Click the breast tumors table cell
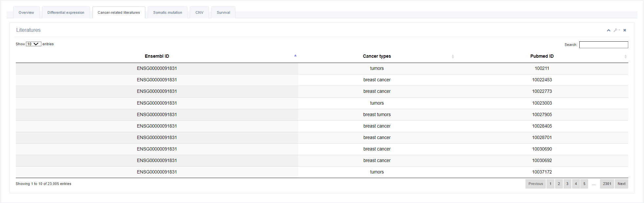This screenshot has height=203, width=644. tap(377, 114)
